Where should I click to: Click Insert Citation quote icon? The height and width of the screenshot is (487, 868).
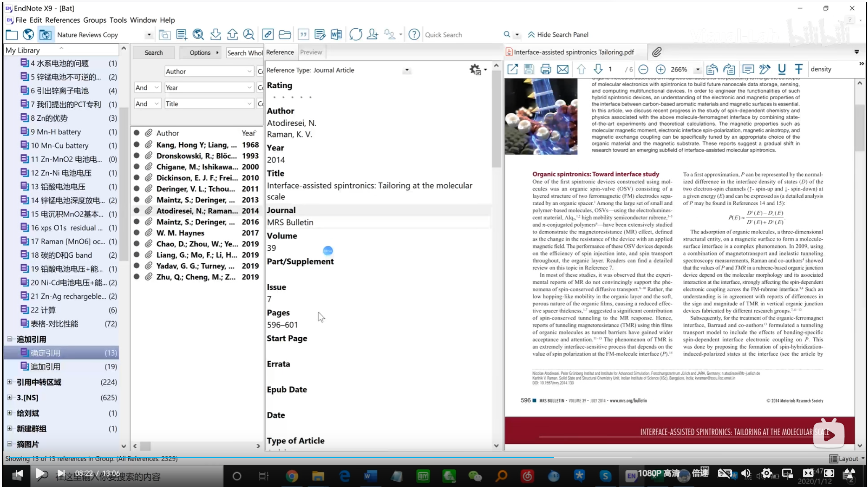[x=303, y=34]
